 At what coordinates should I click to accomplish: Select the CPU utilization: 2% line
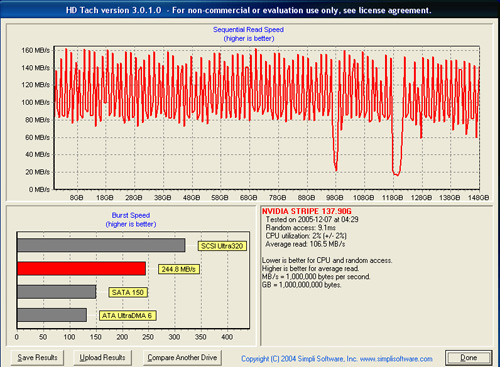tap(306, 236)
